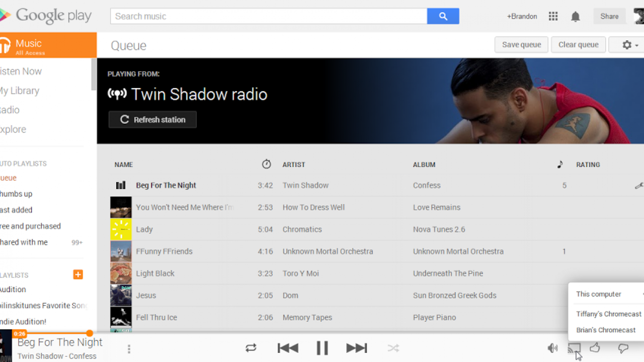Select Free and purchased playlist
Screen dimensions: 644x362
(x=30, y=226)
